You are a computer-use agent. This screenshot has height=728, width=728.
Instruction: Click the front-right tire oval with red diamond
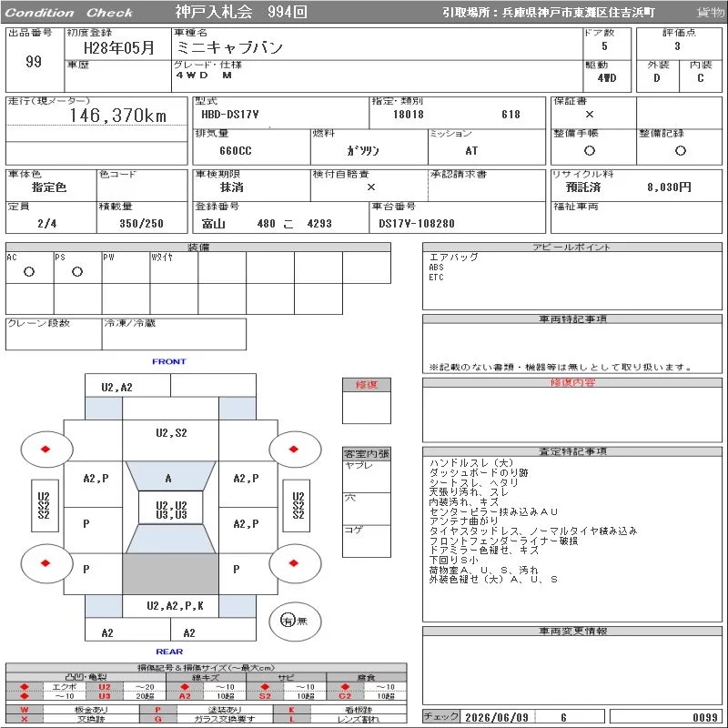pos(295,449)
